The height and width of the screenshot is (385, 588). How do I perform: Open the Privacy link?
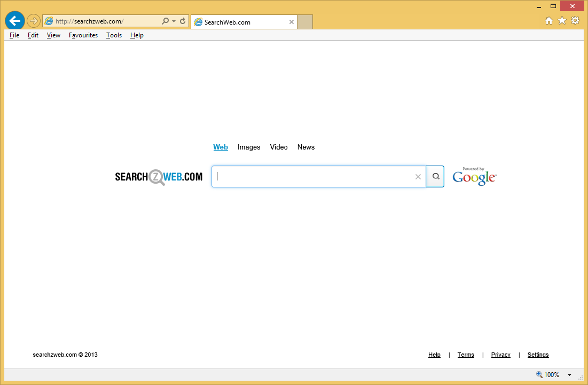pos(500,355)
